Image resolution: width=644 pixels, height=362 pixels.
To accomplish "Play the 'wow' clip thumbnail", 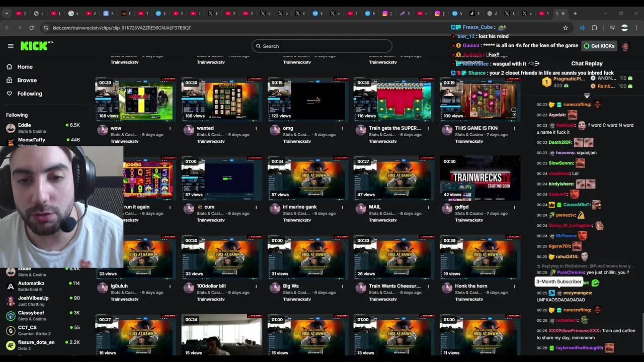I will coord(136,99).
